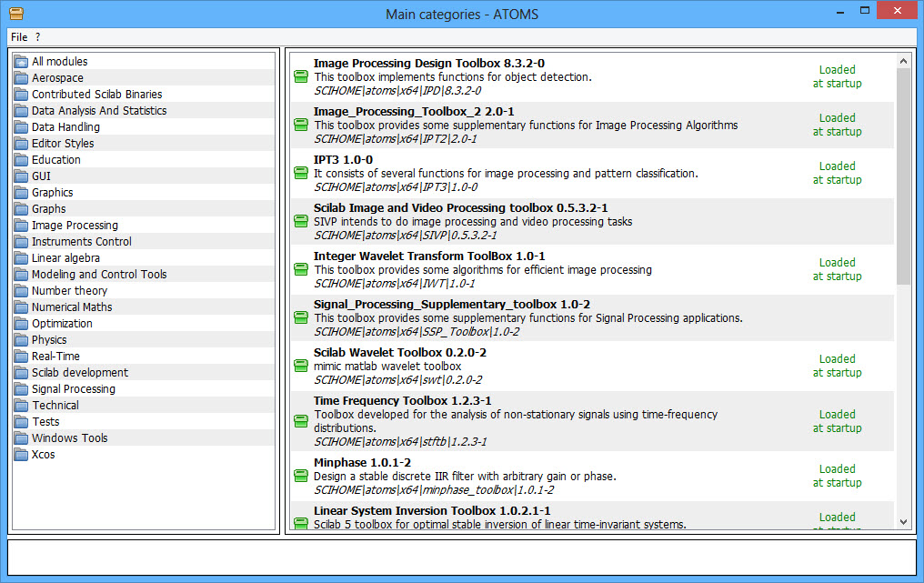924x583 pixels.
Task: Click the path SCIHOME|atoms|x64|minphase_toolbox|1.0.1-2
Action: pyautogui.click(x=434, y=490)
